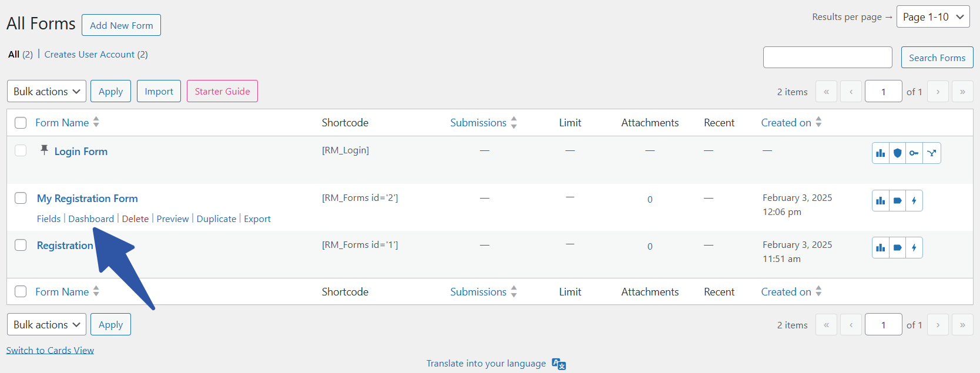This screenshot has height=373, width=980.
Task: Toggle the select-all checkbox in table header
Action: coord(21,123)
